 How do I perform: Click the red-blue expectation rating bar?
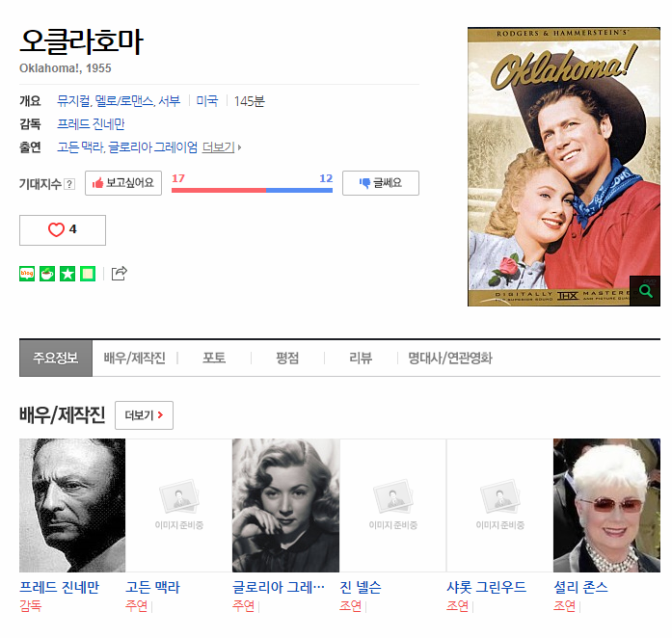coord(252,190)
